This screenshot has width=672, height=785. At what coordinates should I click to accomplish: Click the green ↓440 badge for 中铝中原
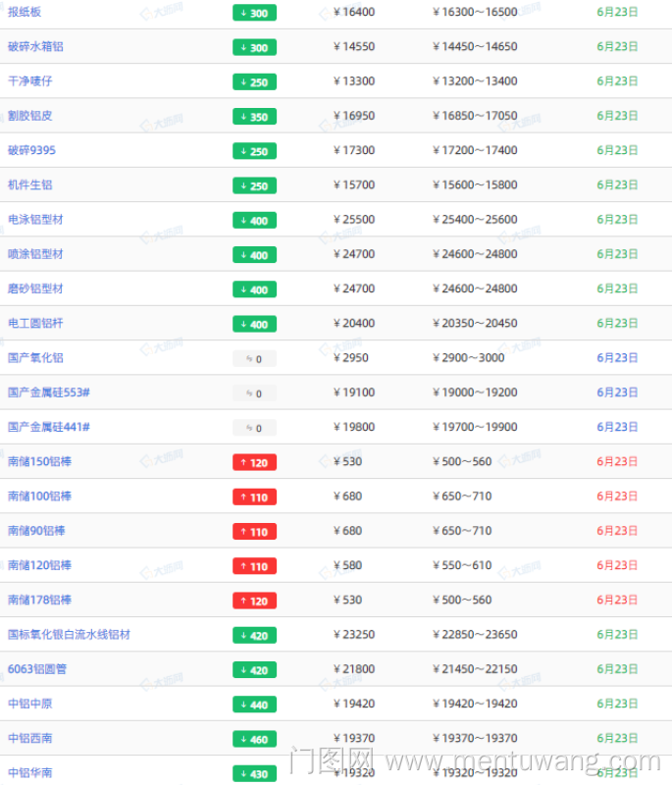tap(254, 705)
